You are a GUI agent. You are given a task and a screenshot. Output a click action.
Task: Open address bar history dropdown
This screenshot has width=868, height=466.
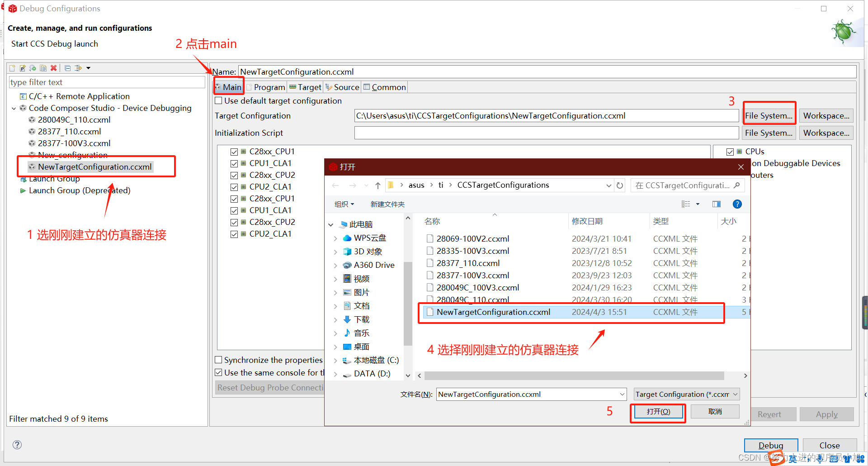point(609,185)
